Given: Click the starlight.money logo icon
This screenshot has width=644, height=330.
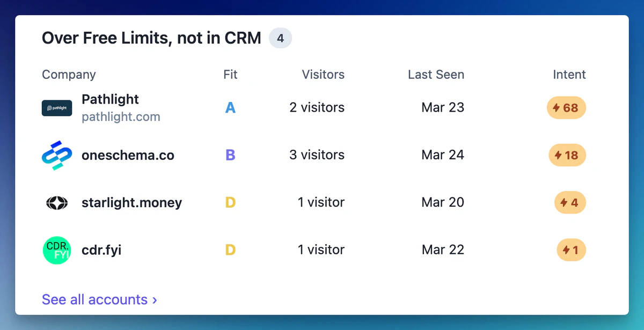Looking at the screenshot, I should pos(57,203).
